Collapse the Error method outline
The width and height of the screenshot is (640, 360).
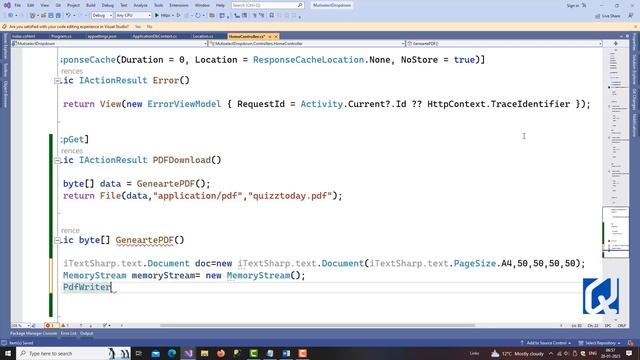click(57, 81)
